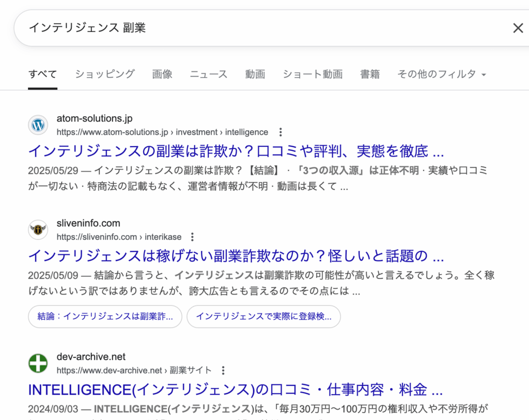Click the atom-solutions.jp investment › intelligence URL
Screen dimensions: 529x420
162,132
